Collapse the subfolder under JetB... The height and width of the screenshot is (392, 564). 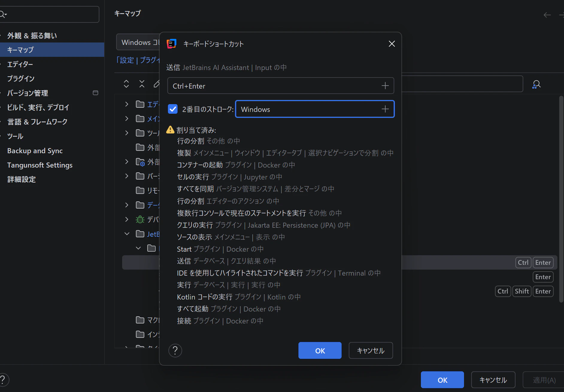[138, 248]
